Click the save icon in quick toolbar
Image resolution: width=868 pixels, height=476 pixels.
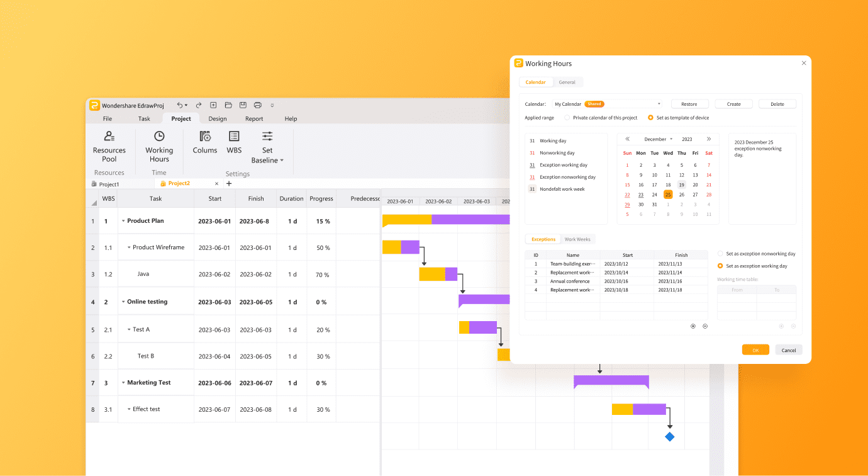click(243, 105)
